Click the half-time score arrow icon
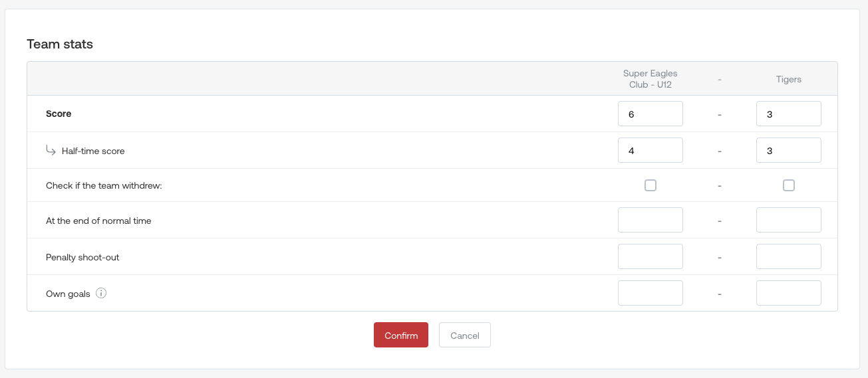 pyautogui.click(x=51, y=150)
